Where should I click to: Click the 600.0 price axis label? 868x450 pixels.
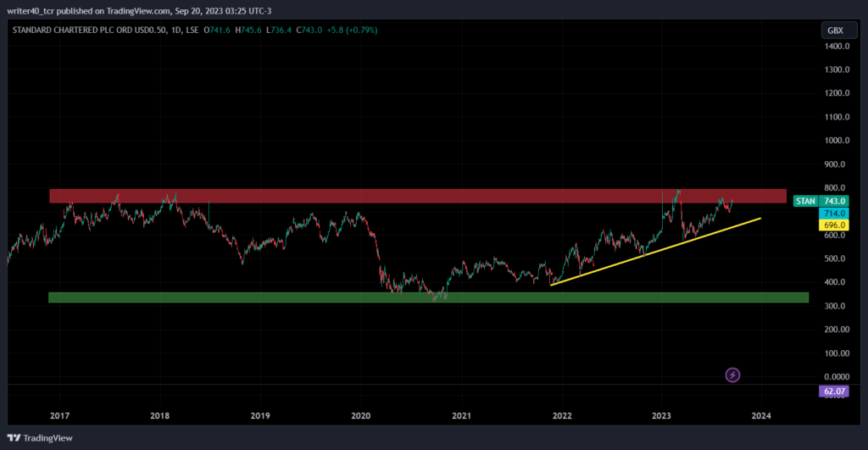tap(837, 236)
